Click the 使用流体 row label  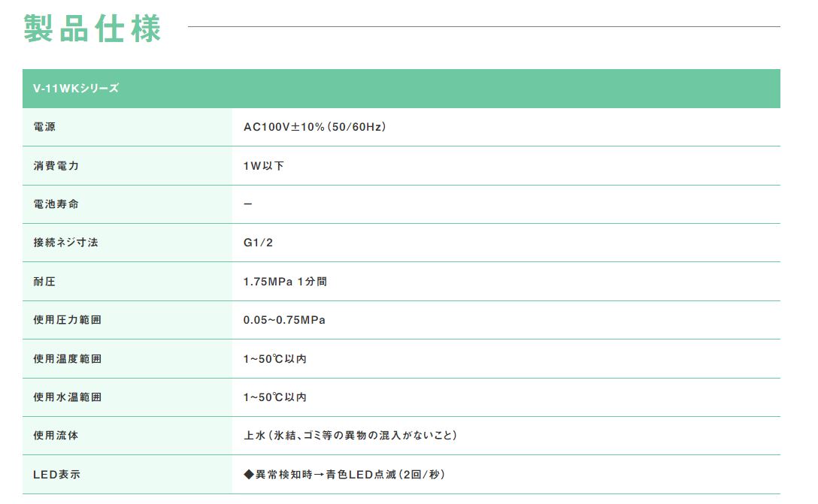[56, 436]
